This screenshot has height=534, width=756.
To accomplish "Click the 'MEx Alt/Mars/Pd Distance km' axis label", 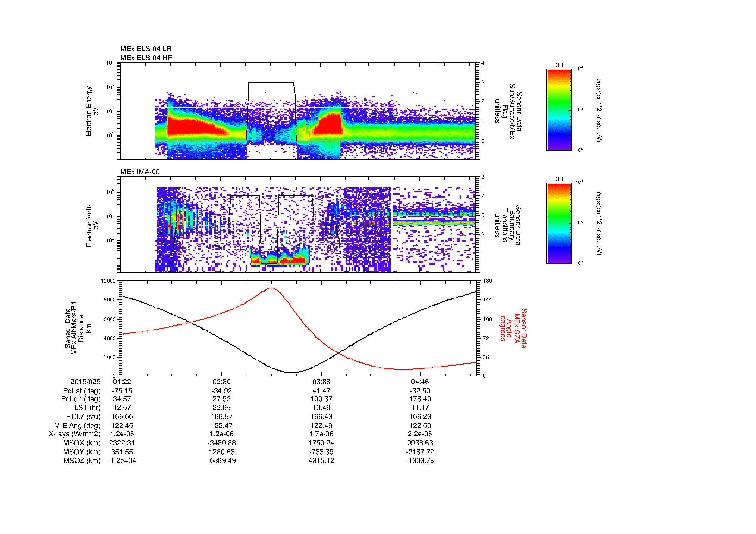I will click(x=78, y=329).
